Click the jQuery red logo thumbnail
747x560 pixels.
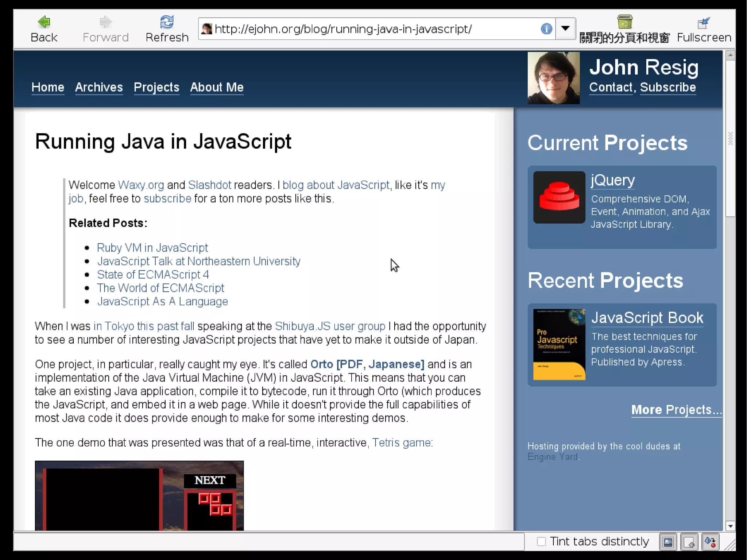tap(559, 197)
